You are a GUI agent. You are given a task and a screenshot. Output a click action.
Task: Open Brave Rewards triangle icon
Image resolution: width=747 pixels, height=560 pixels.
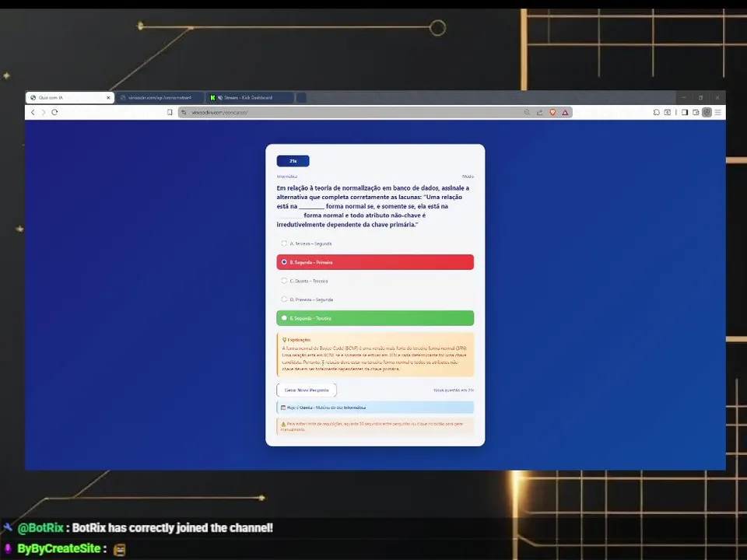click(x=565, y=112)
